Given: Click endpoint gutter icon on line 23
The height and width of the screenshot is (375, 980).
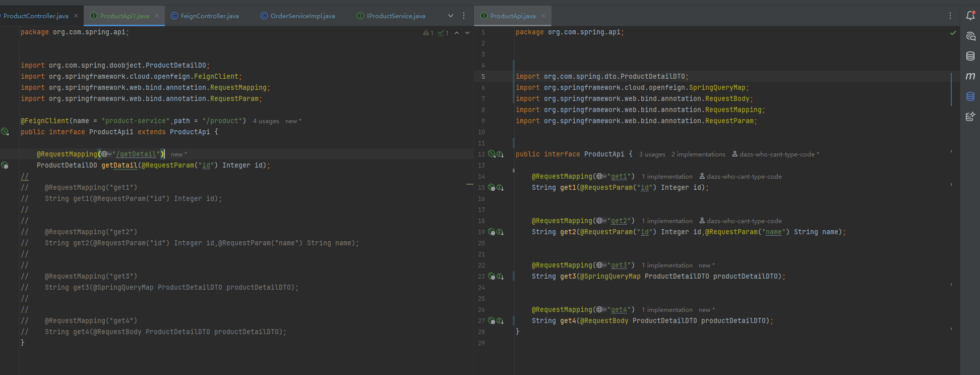Looking at the screenshot, I should (x=492, y=276).
